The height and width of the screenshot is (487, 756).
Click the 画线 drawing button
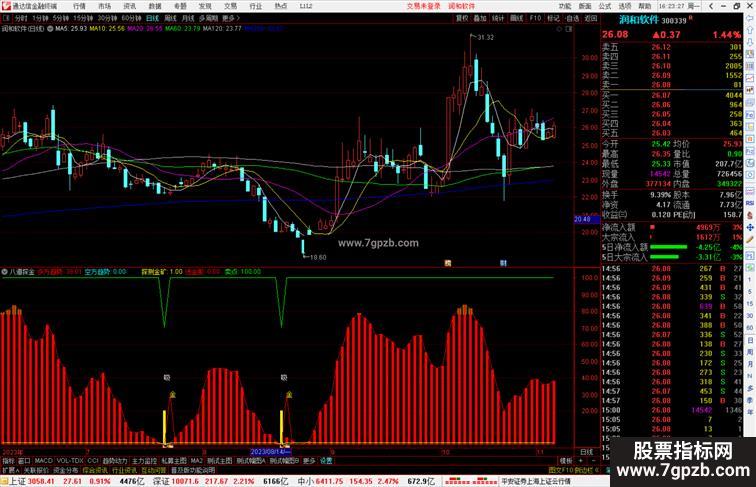pyautogui.click(x=516, y=18)
